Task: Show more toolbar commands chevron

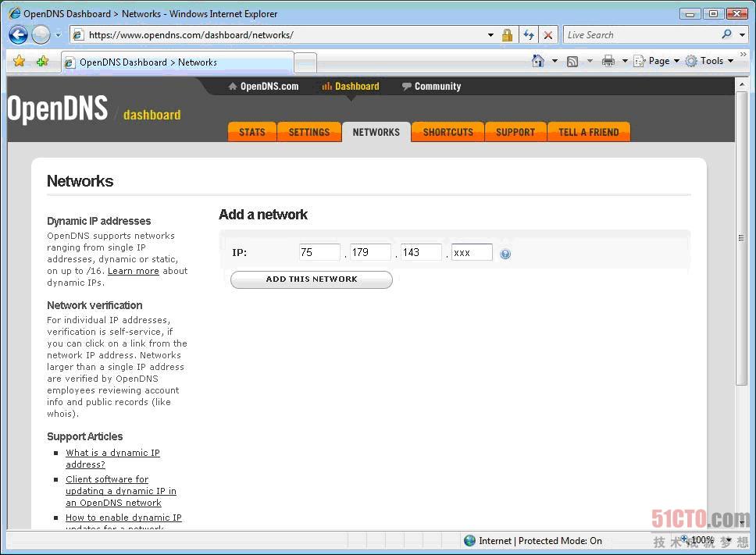Action: [743, 55]
